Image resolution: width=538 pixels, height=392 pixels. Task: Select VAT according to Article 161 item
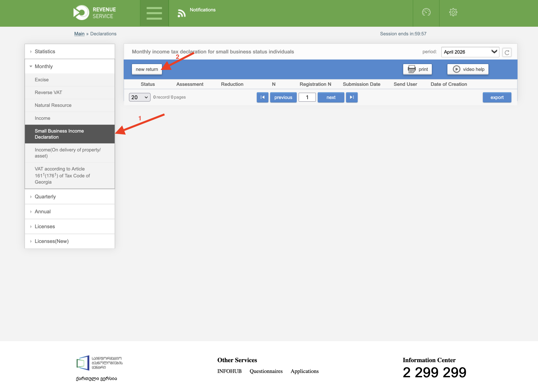[70, 176]
